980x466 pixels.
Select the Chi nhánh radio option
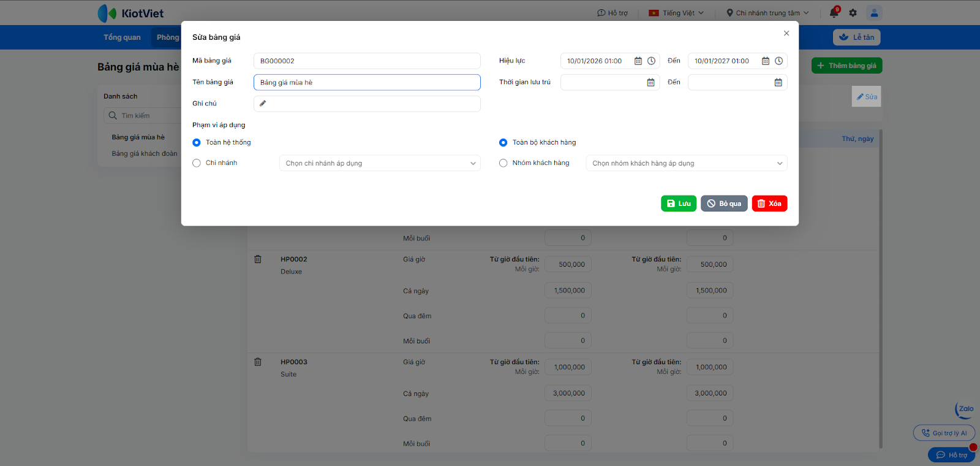coord(197,163)
